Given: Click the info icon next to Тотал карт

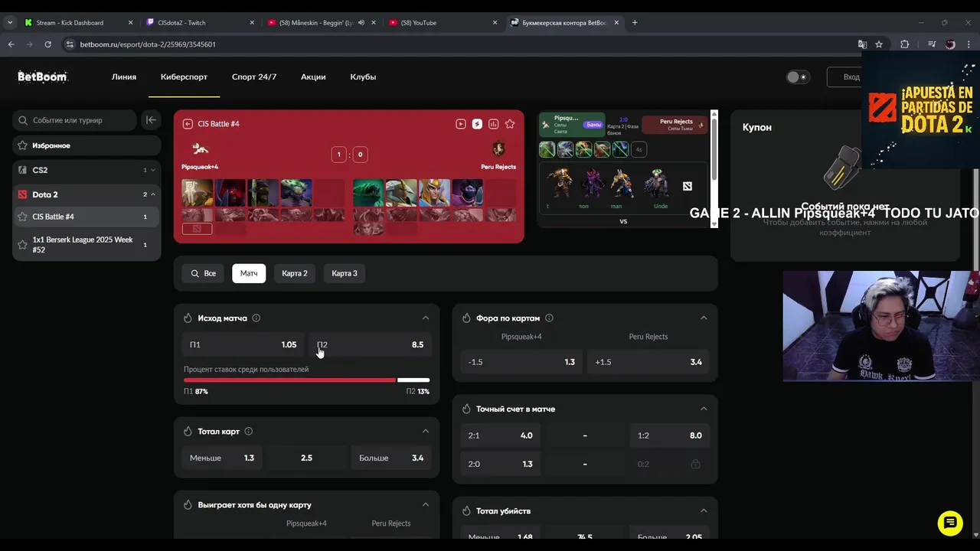Looking at the screenshot, I should click(x=248, y=432).
